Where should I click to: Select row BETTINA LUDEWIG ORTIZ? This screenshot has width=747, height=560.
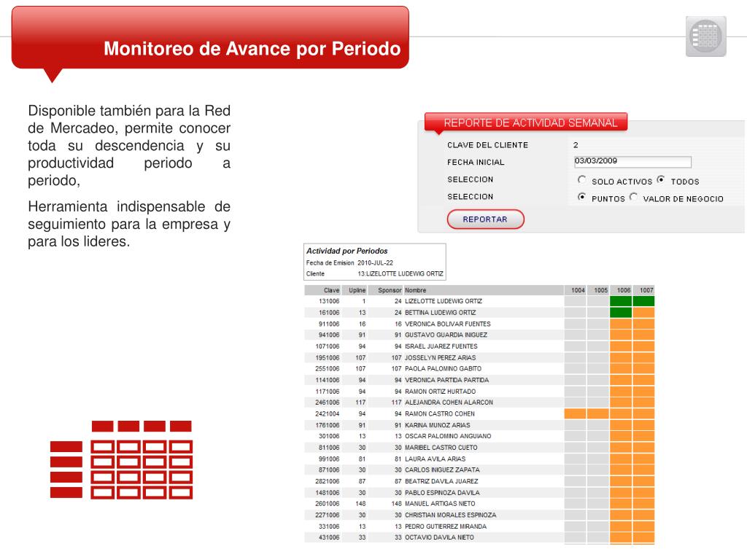pos(479,312)
